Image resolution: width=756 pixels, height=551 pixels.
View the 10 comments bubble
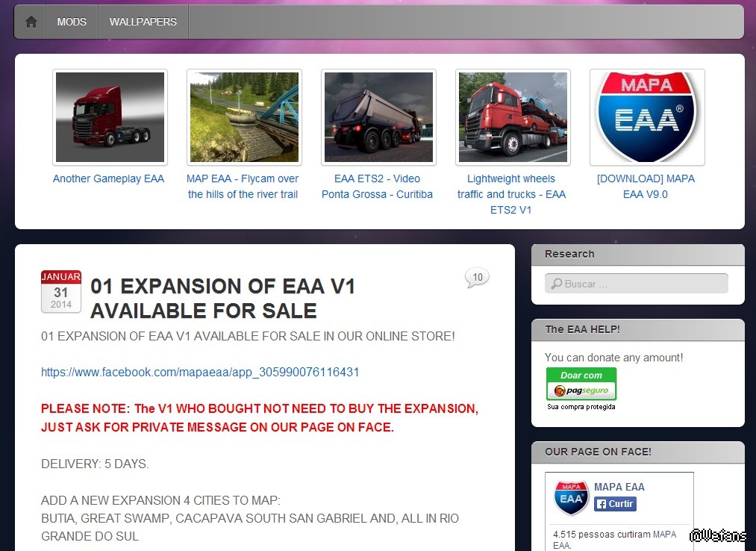477,278
